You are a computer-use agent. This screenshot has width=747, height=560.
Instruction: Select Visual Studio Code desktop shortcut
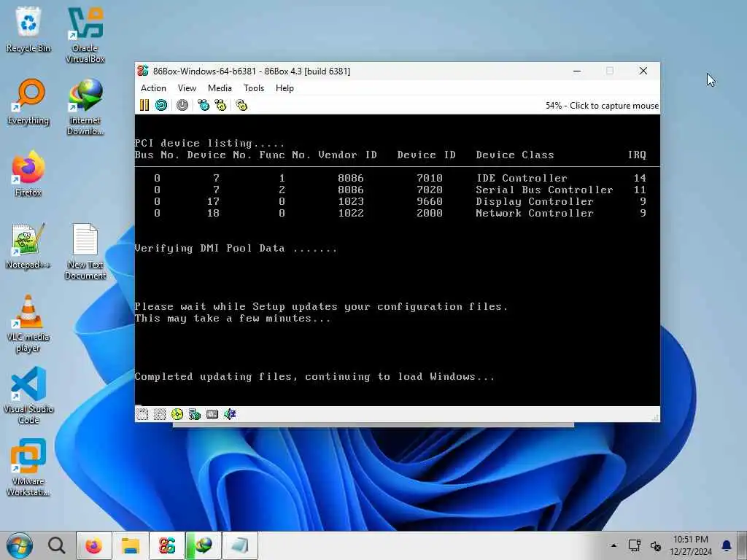pos(28,395)
